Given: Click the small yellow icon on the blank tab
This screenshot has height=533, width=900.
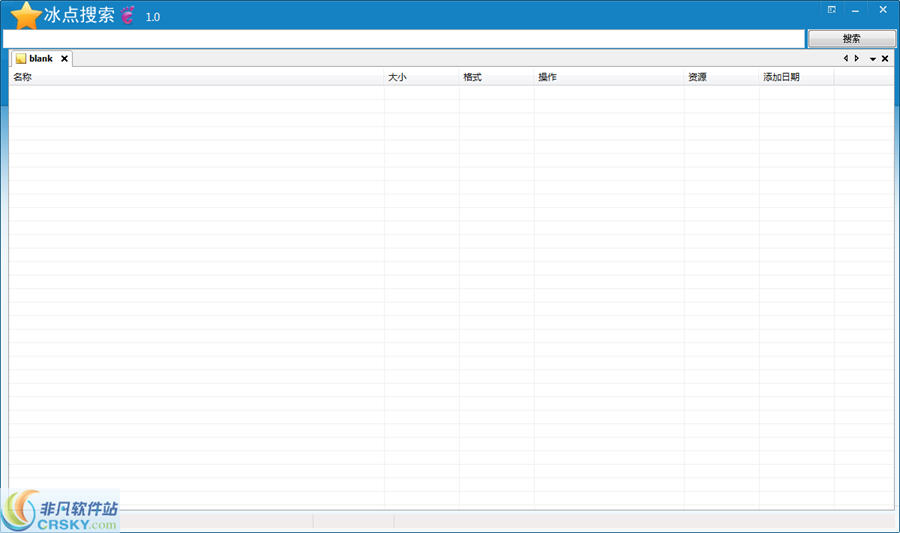Looking at the screenshot, I should tap(20, 59).
